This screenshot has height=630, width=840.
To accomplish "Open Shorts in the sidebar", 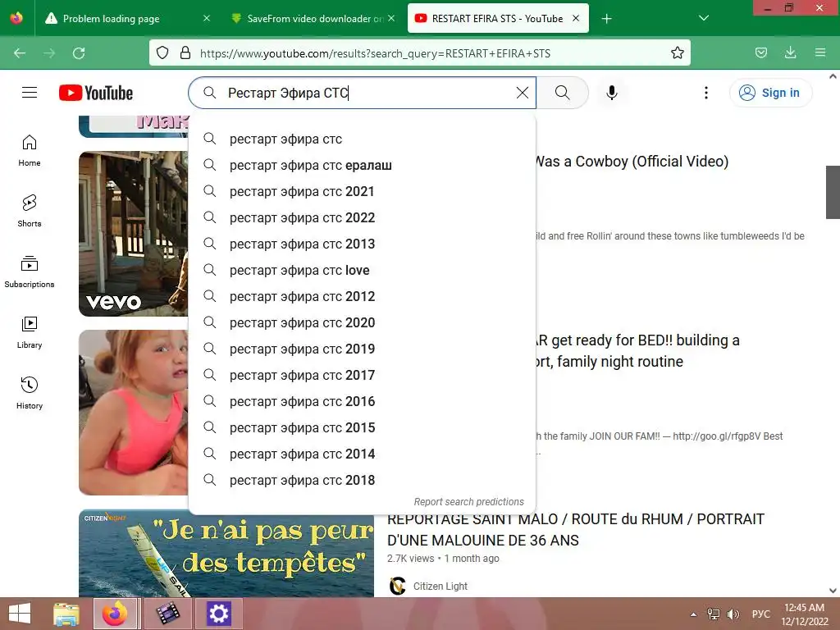I will [30, 211].
